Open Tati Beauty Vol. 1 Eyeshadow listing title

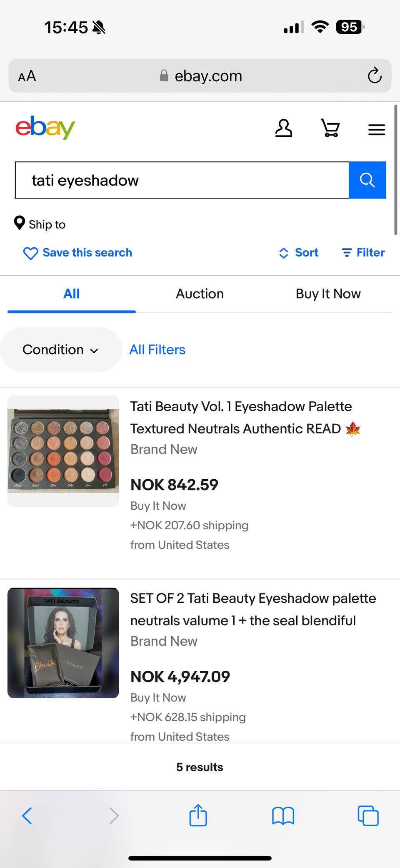pyautogui.click(x=242, y=417)
